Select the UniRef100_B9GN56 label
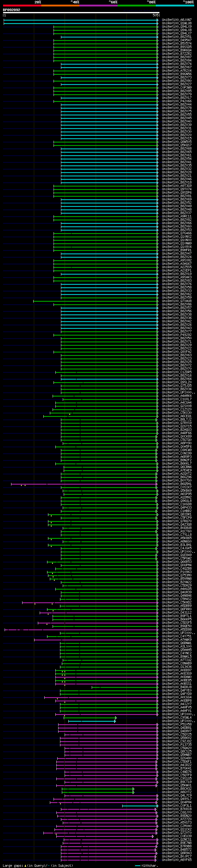197x868 pixels. click(x=177, y=74)
